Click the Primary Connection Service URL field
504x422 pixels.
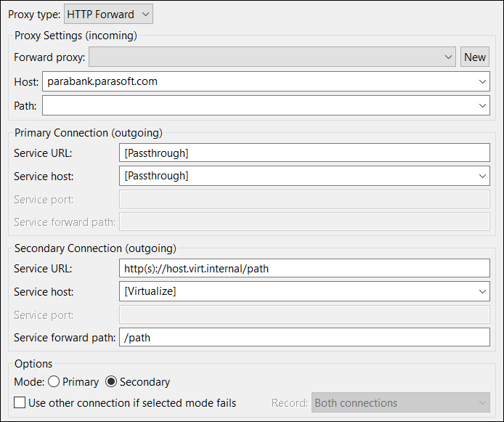tap(304, 153)
